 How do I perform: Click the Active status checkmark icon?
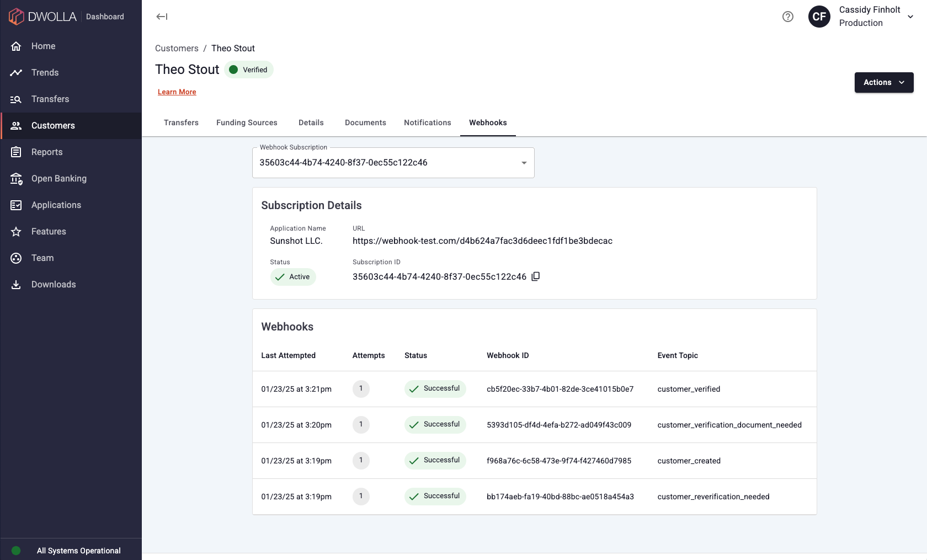280,277
